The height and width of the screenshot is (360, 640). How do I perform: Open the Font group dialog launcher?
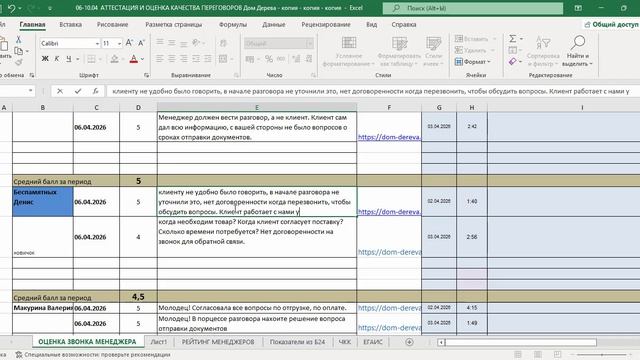(x=147, y=75)
